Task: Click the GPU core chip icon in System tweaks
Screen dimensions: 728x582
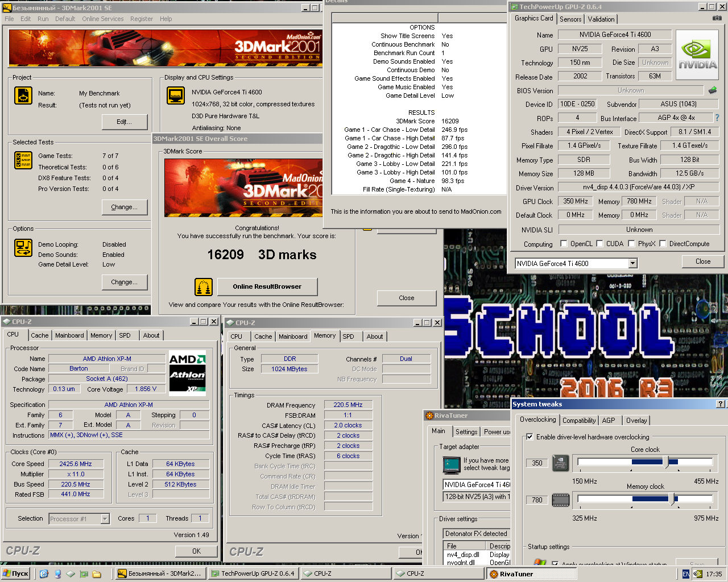Action: [561, 463]
